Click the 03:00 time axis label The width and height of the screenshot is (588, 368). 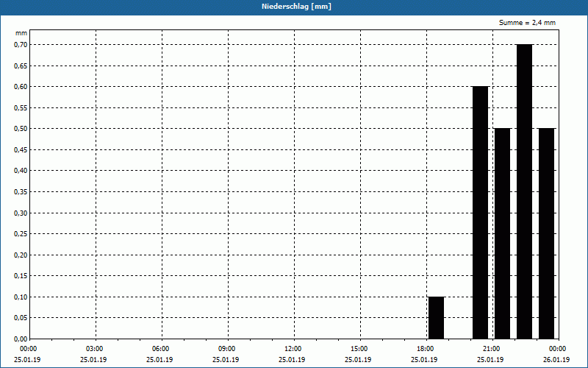(x=93, y=349)
